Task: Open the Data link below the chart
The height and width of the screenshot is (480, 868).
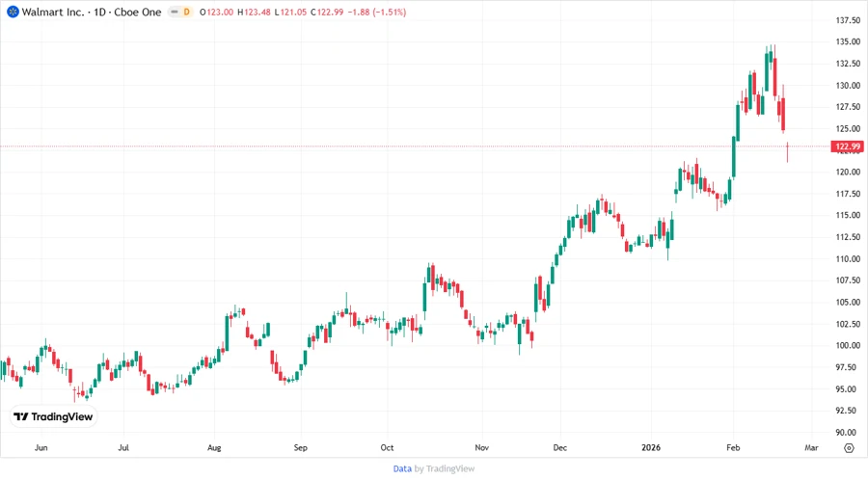Action: coord(402,469)
